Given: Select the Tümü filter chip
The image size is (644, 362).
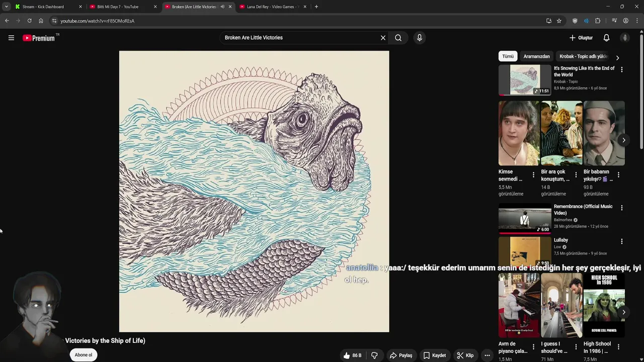Looking at the screenshot, I should [508, 56].
